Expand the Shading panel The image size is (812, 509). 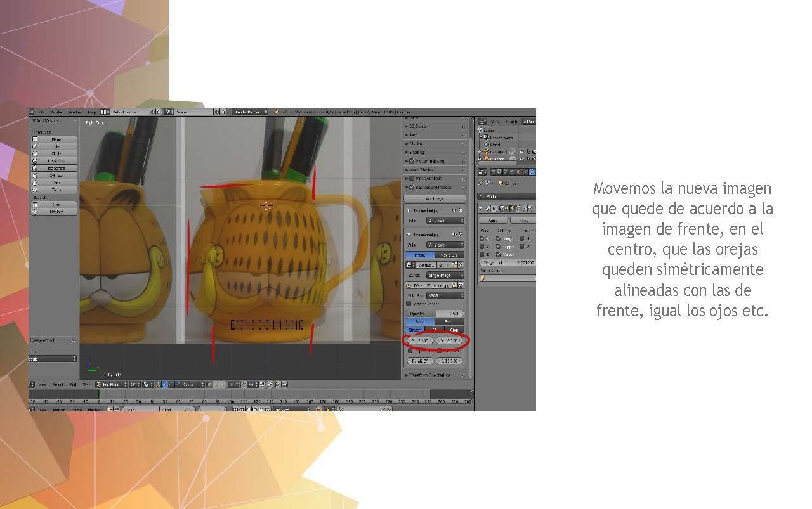click(x=435, y=152)
